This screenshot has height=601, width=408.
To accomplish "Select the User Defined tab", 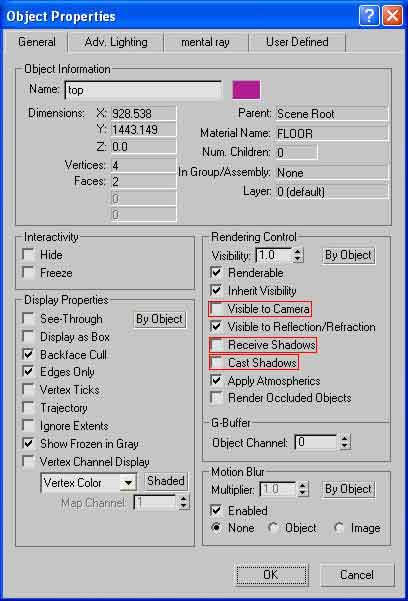I will [297, 42].
